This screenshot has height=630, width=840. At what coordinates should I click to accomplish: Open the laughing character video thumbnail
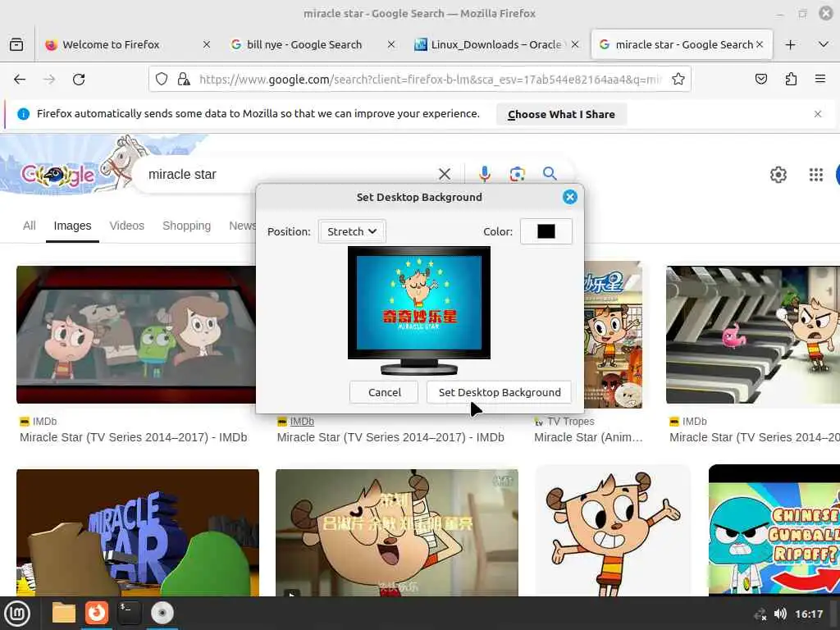[397, 532]
